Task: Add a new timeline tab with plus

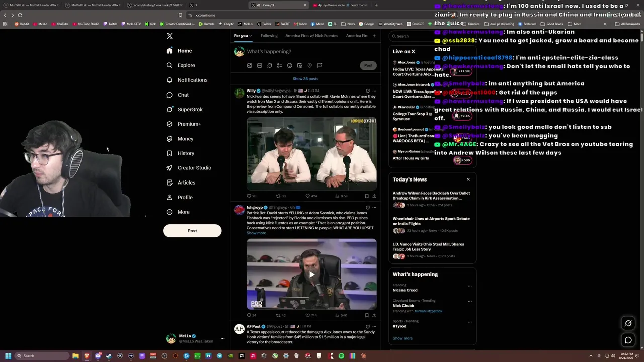Action: (374, 36)
